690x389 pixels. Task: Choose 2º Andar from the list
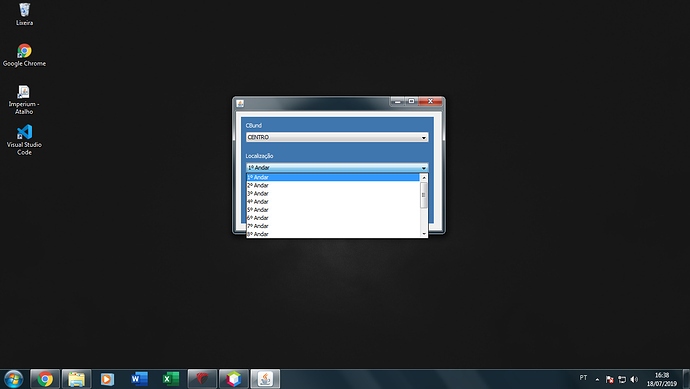[333, 185]
